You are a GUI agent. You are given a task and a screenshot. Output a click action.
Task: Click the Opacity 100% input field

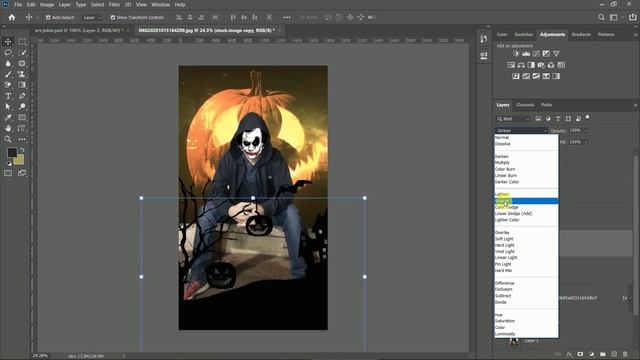click(x=576, y=130)
